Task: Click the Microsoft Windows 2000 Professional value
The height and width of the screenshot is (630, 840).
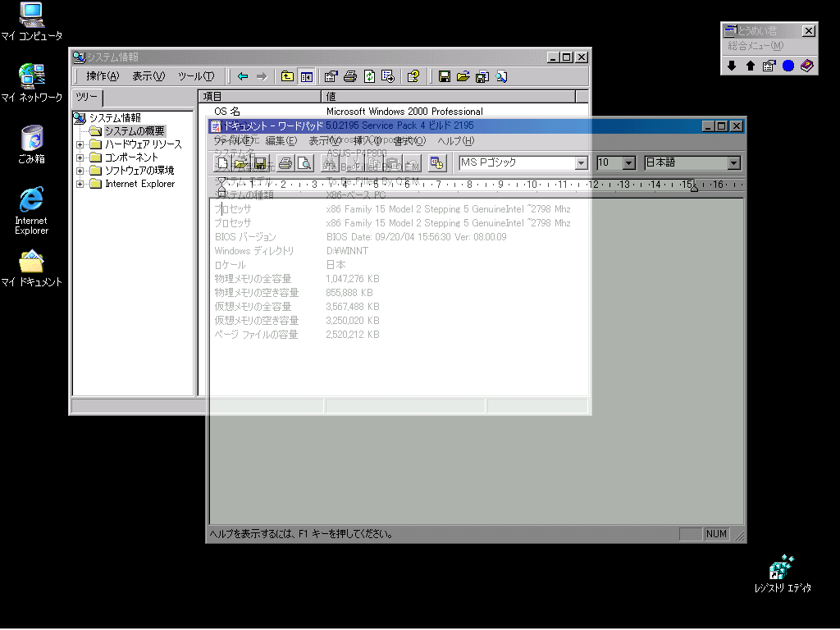Action: 404,112
